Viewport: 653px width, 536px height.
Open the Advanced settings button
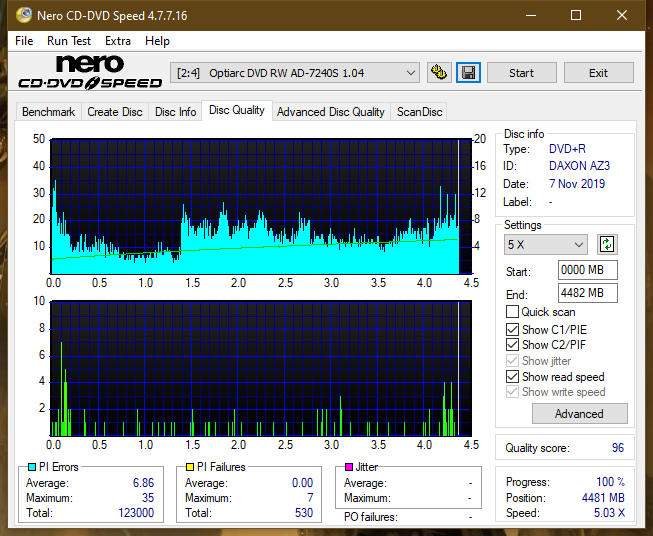point(579,414)
